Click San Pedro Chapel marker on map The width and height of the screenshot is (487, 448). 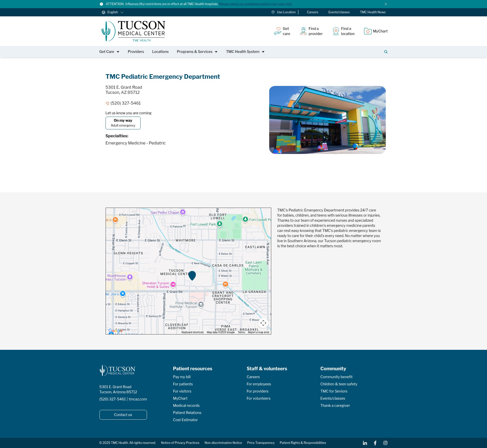[x=183, y=212]
